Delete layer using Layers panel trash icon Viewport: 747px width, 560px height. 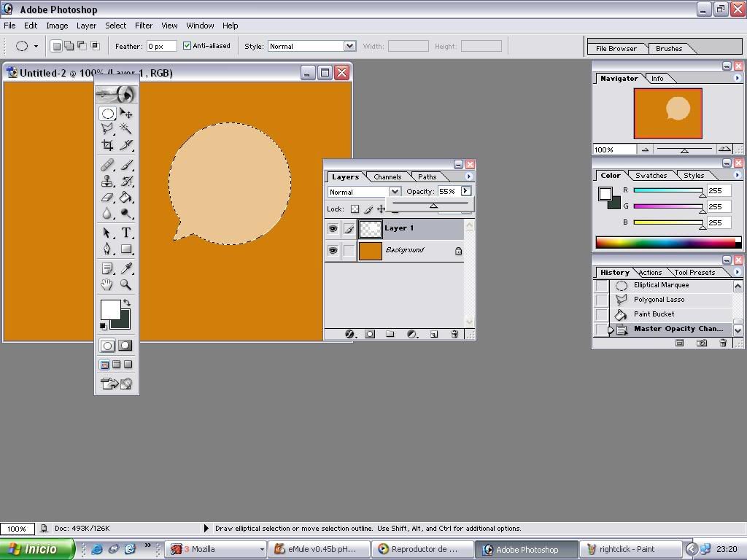click(x=454, y=334)
